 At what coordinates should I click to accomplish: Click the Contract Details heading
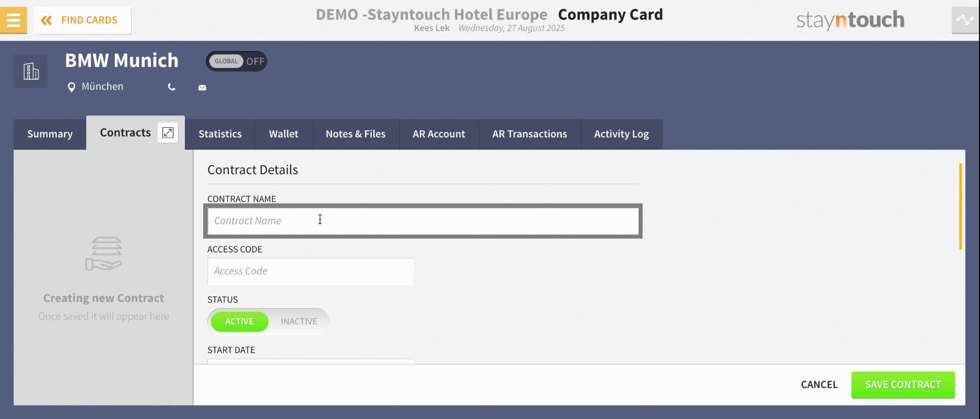pyautogui.click(x=253, y=170)
